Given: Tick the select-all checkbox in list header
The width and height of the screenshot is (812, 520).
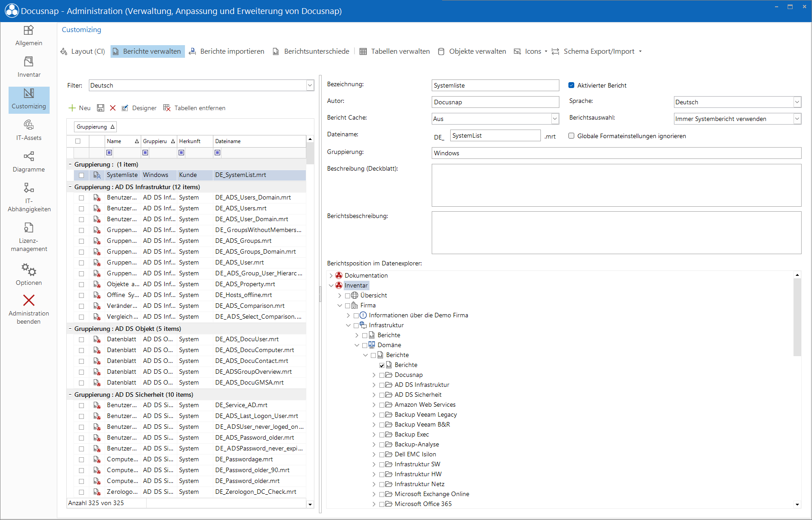Looking at the screenshot, I should pos(78,141).
